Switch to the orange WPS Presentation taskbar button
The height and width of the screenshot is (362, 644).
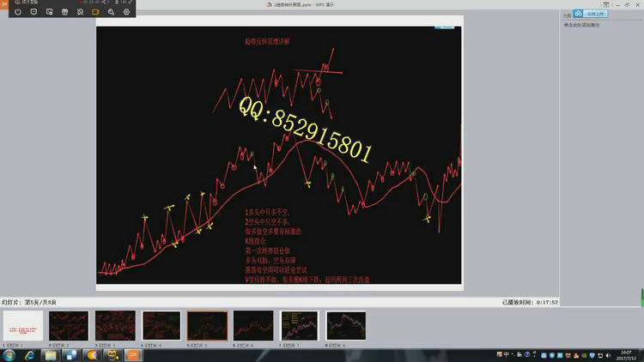(x=133, y=354)
